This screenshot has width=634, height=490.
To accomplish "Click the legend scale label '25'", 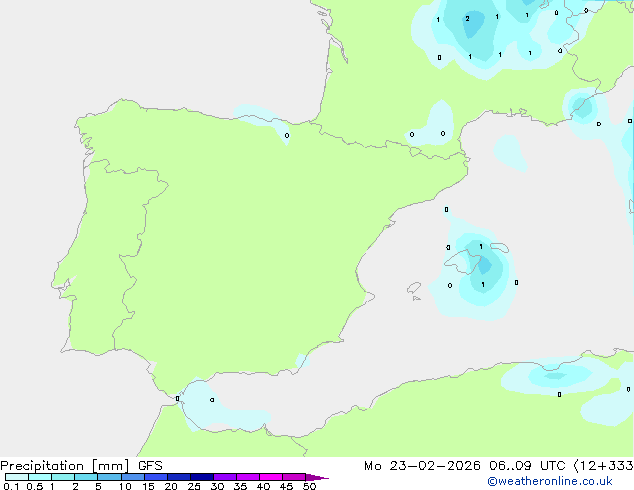I will pyautogui.click(x=194, y=486).
